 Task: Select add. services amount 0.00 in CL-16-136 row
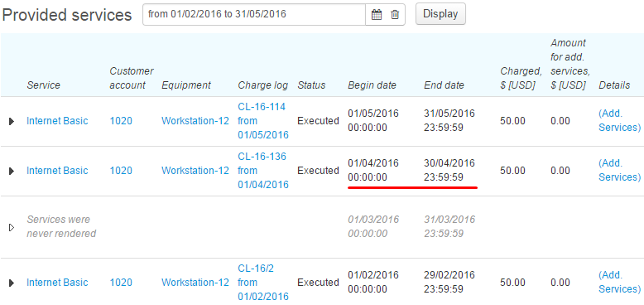(x=560, y=170)
